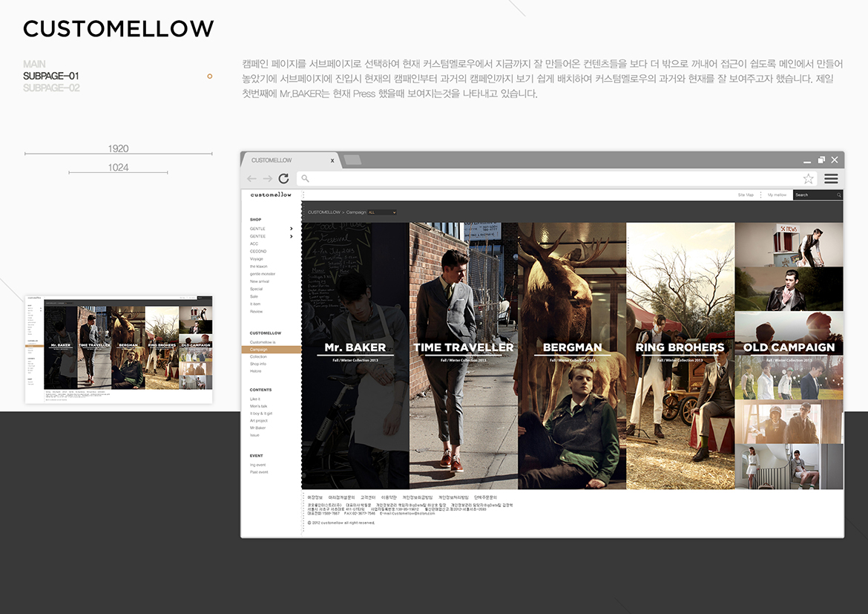The height and width of the screenshot is (614, 868).
Task: Click inside the browser address bar
Action: pyautogui.click(x=519, y=178)
